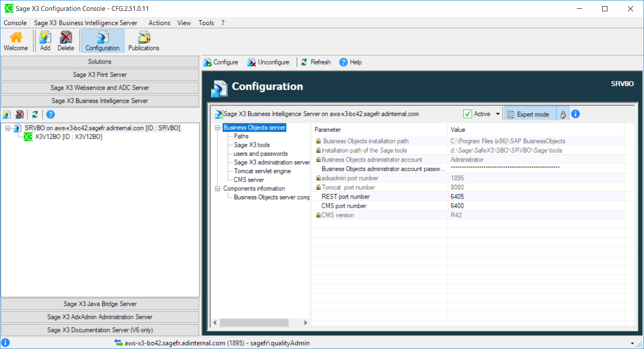Click the Unconfigure icon with red X

click(252, 62)
